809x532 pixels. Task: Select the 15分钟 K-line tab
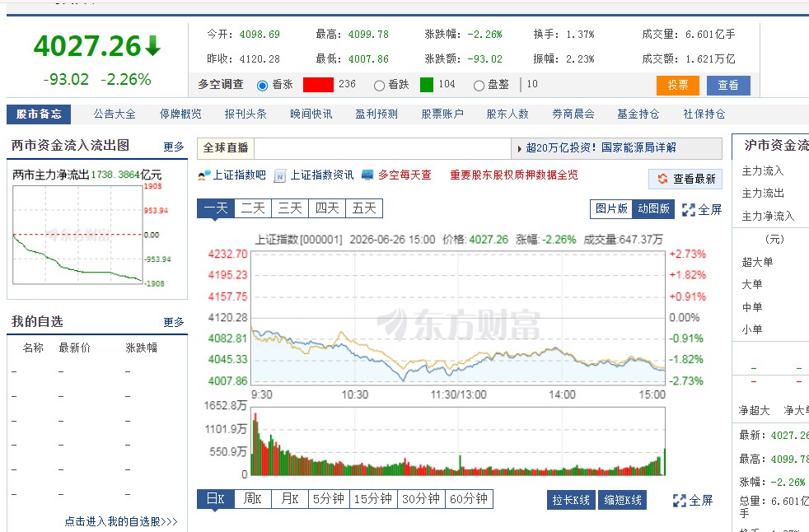coord(373,499)
